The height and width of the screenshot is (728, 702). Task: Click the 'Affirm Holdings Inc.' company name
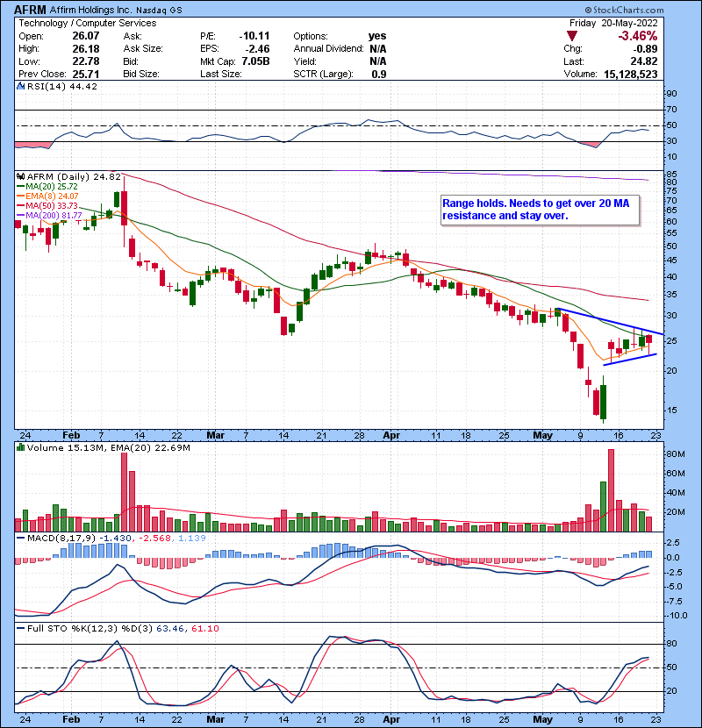coord(90,10)
